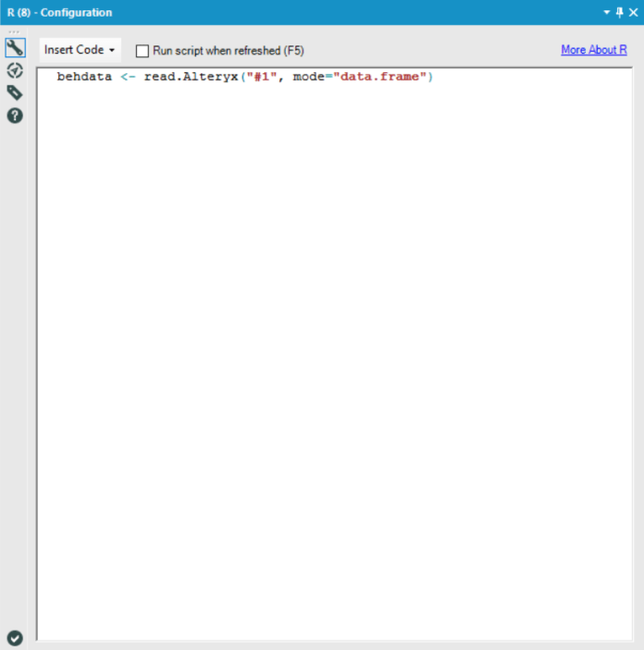
Task: Open the Help question mark icon
Action: [x=15, y=116]
